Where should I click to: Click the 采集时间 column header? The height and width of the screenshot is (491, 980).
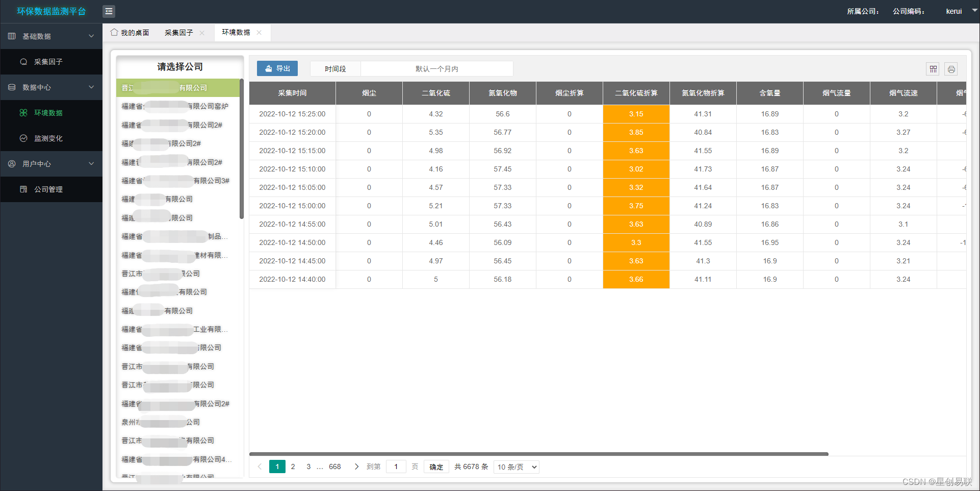(292, 93)
